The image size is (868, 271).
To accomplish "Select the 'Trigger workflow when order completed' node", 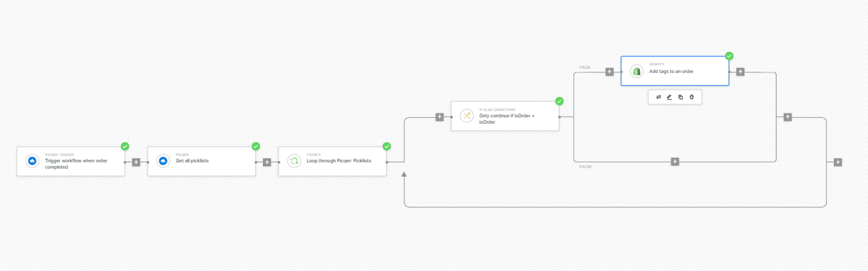I will [71, 161].
